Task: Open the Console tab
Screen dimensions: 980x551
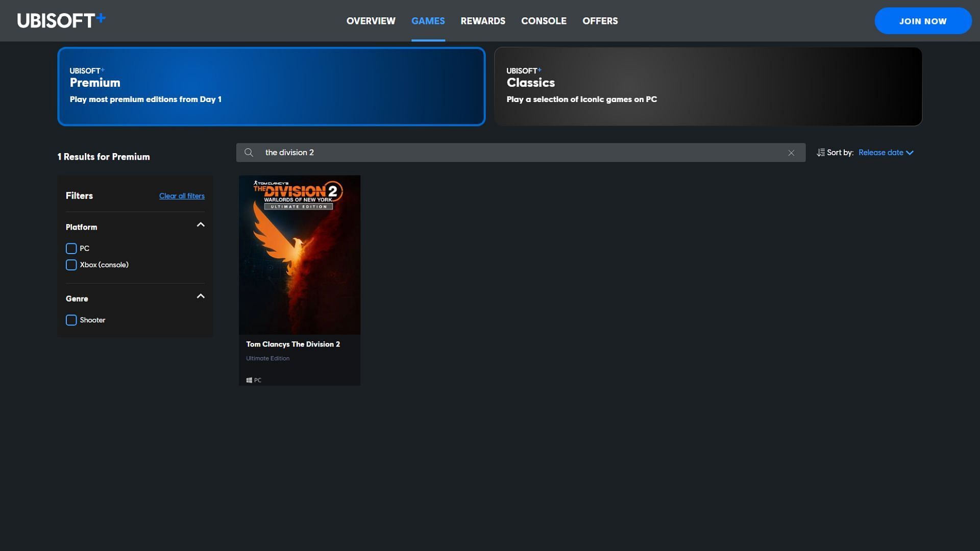Action: click(544, 21)
